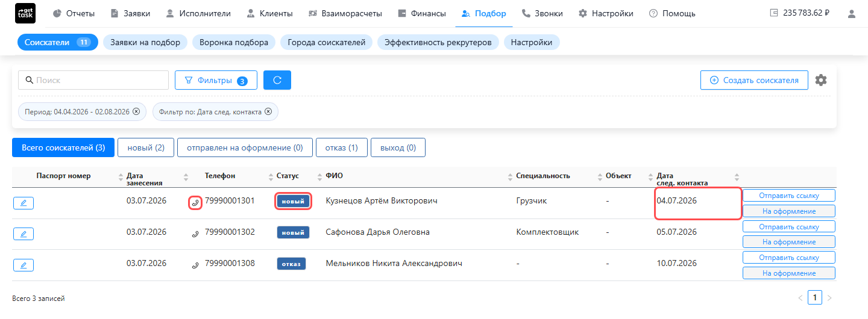868x319 pixels.
Task: Remove the Дата след. контакта filter chip
Action: click(268, 111)
